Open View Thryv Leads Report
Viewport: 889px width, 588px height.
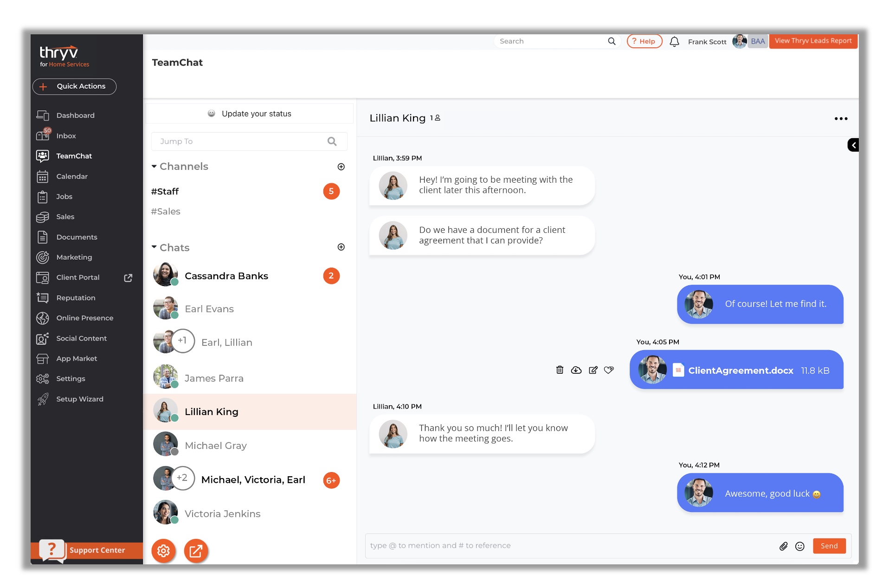click(813, 41)
